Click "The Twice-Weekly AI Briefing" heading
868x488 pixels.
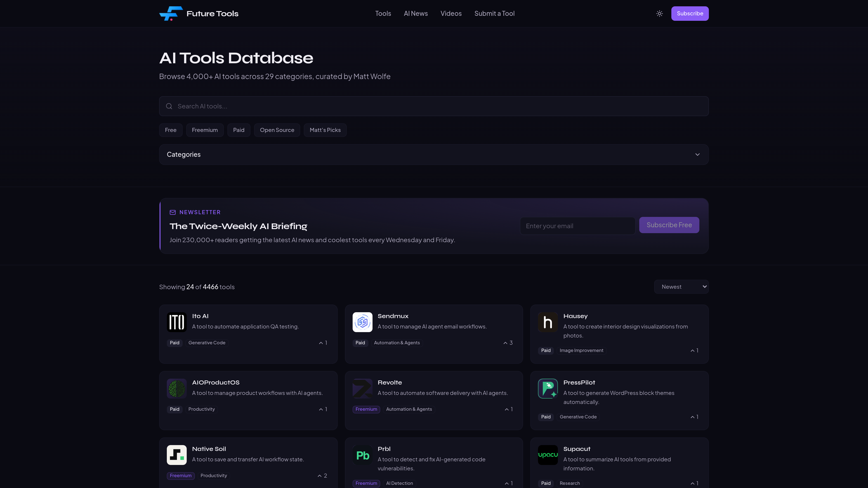(x=238, y=226)
